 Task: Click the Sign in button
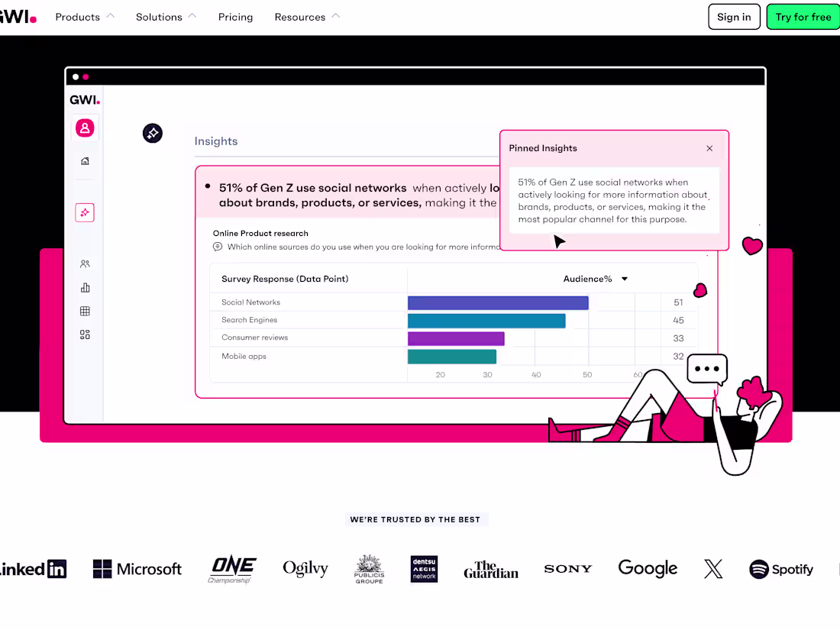click(x=733, y=16)
